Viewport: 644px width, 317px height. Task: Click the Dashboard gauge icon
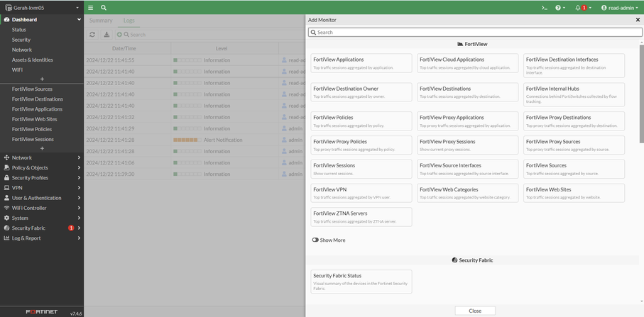tap(6, 20)
